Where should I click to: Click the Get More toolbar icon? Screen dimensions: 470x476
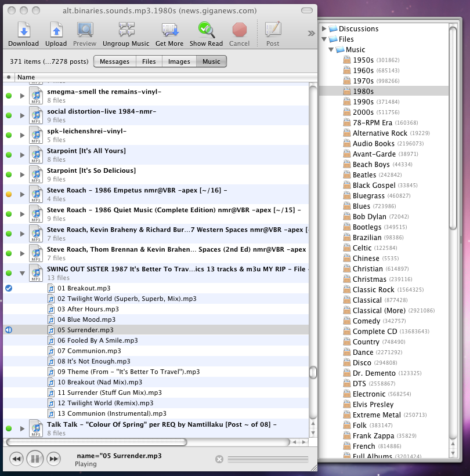(169, 30)
